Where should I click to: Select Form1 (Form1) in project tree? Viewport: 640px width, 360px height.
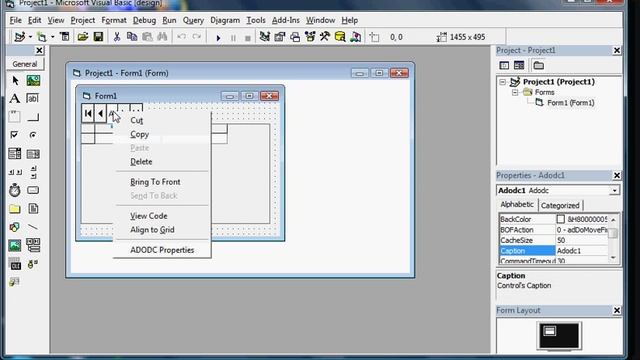[570, 103]
